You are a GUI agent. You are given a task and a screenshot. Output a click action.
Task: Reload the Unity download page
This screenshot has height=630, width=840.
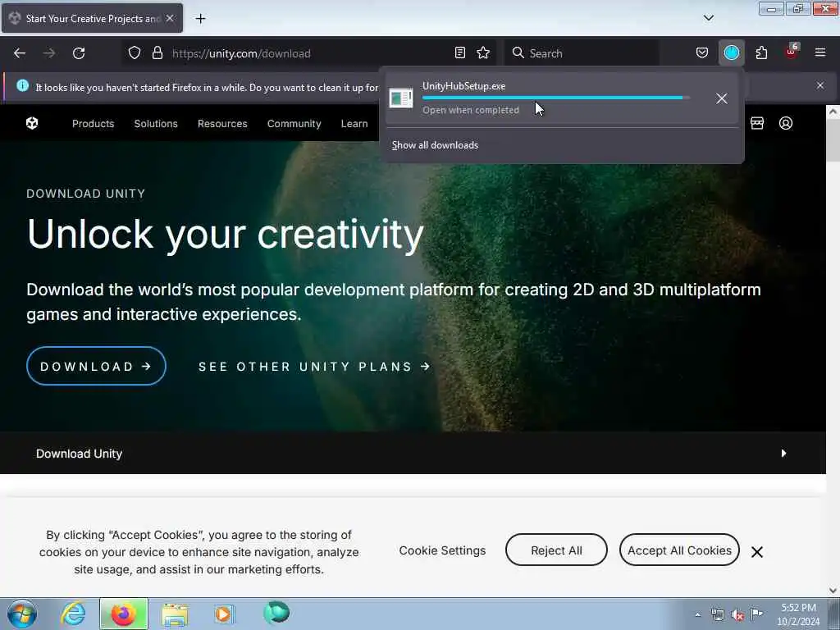pos(79,53)
